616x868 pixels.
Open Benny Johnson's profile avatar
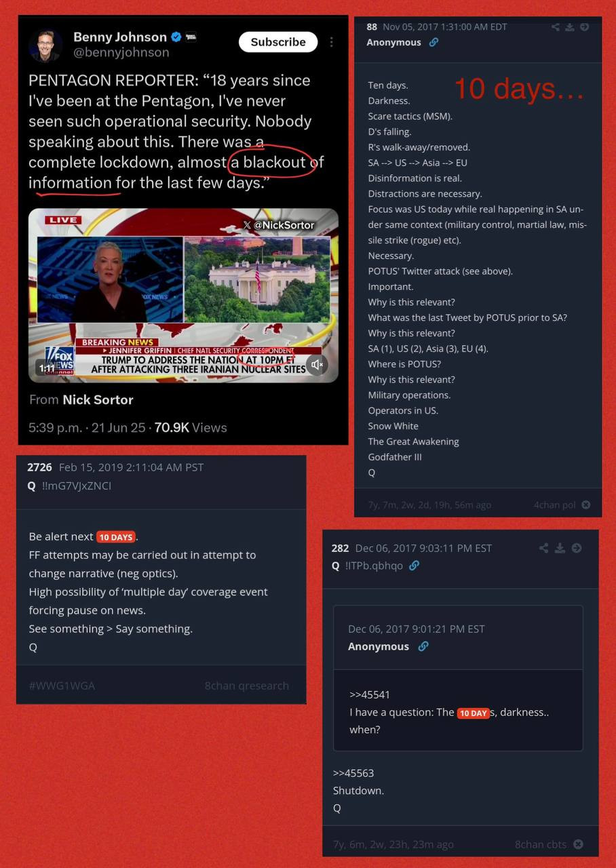tap(46, 45)
